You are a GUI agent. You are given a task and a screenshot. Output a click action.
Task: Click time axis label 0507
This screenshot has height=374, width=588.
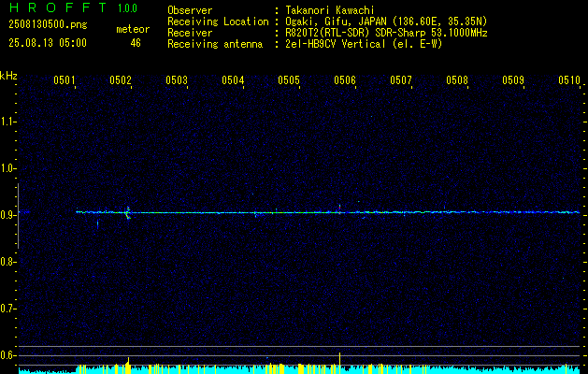pyautogui.click(x=401, y=79)
